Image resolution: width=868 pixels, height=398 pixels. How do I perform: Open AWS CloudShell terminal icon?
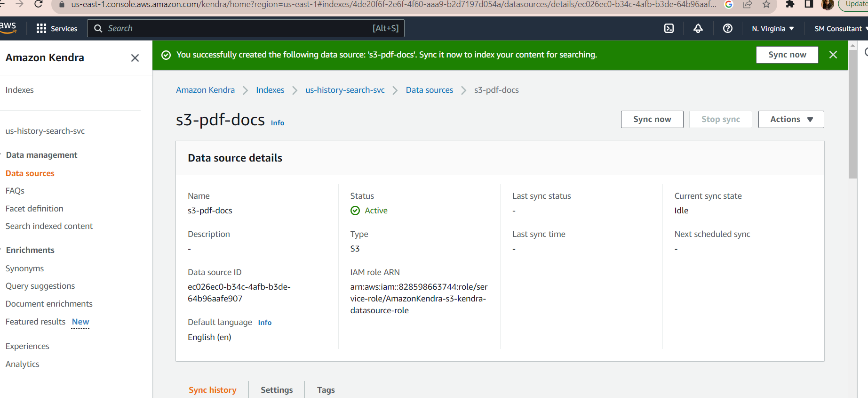coord(669,28)
